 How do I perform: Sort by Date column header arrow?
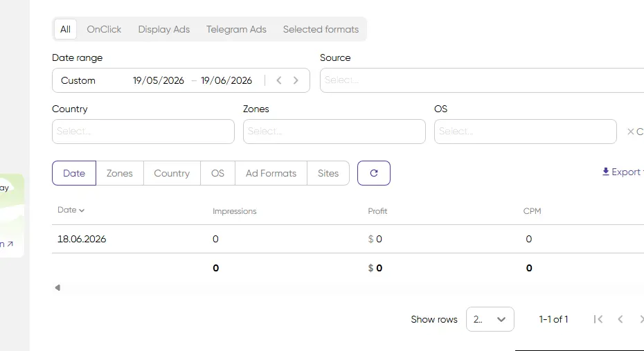82,210
